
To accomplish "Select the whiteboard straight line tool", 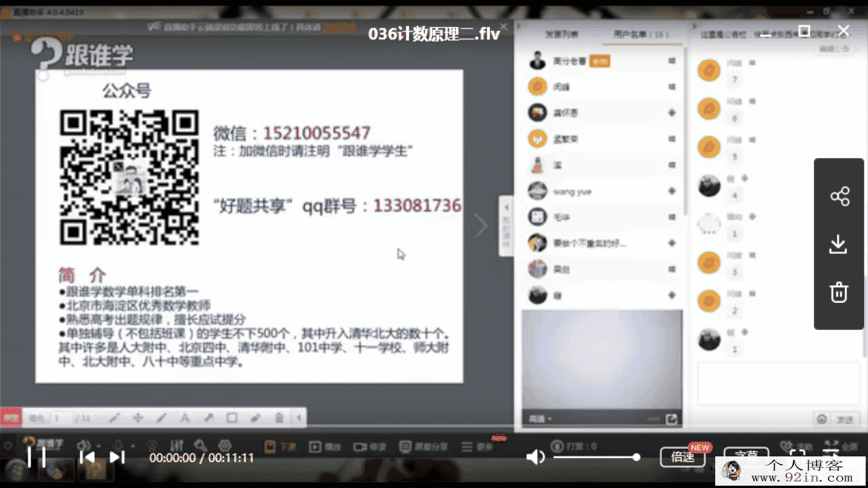I will (x=161, y=418).
